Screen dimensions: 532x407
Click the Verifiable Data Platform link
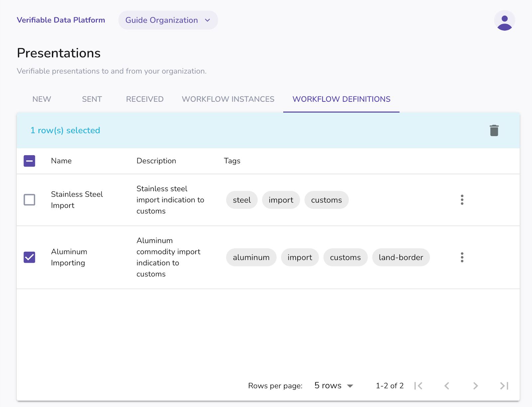pyautogui.click(x=61, y=20)
